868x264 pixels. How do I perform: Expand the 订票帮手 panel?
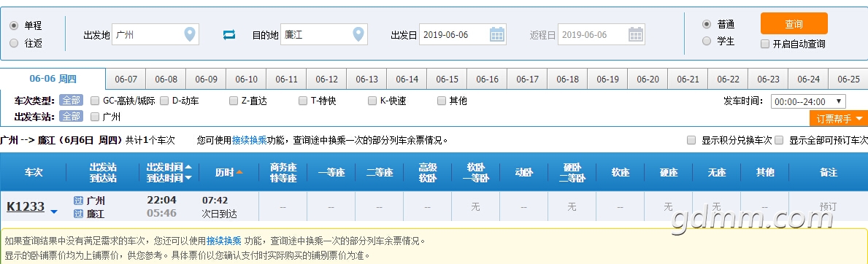tap(839, 118)
